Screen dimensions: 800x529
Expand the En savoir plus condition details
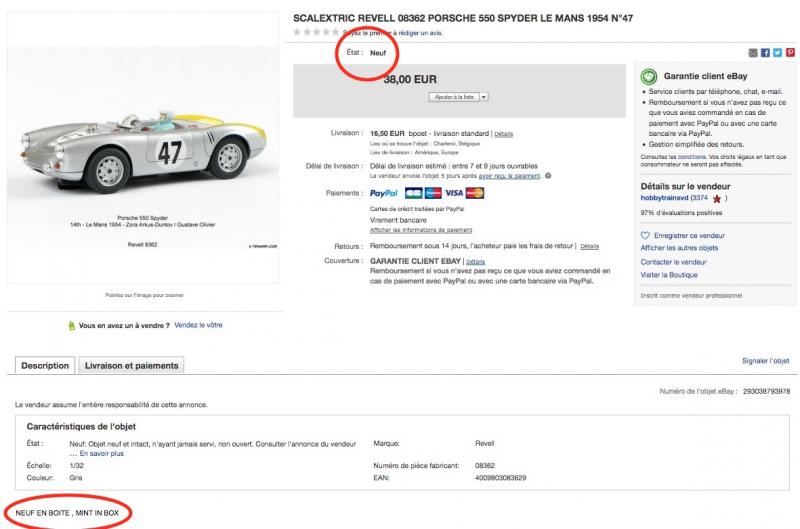[101, 453]
